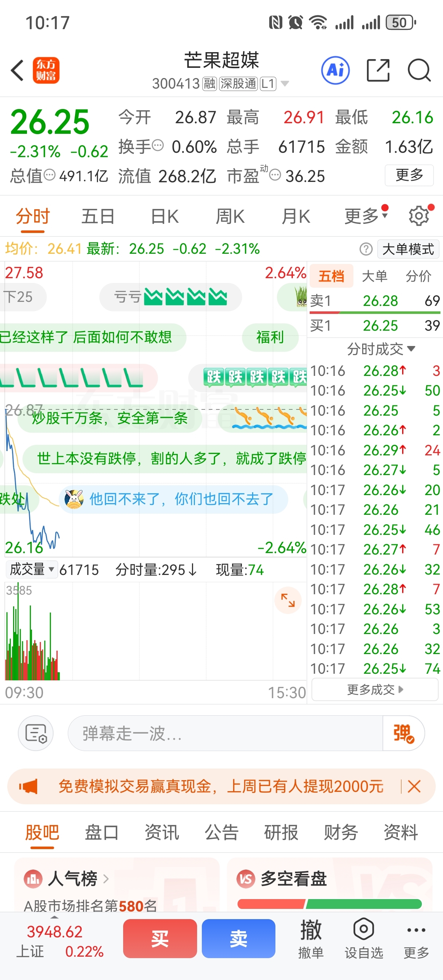
Task: Tap 卖1 row at 26.28
Action: point(375,300)
